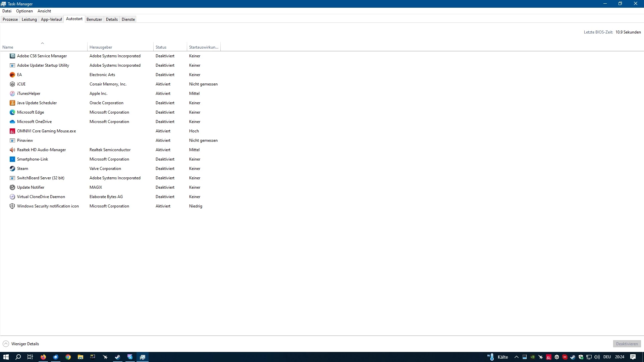This screenshot has height=362, width=644.
Task: Click the Realtek Semiconductor cell
Action: 110,150
